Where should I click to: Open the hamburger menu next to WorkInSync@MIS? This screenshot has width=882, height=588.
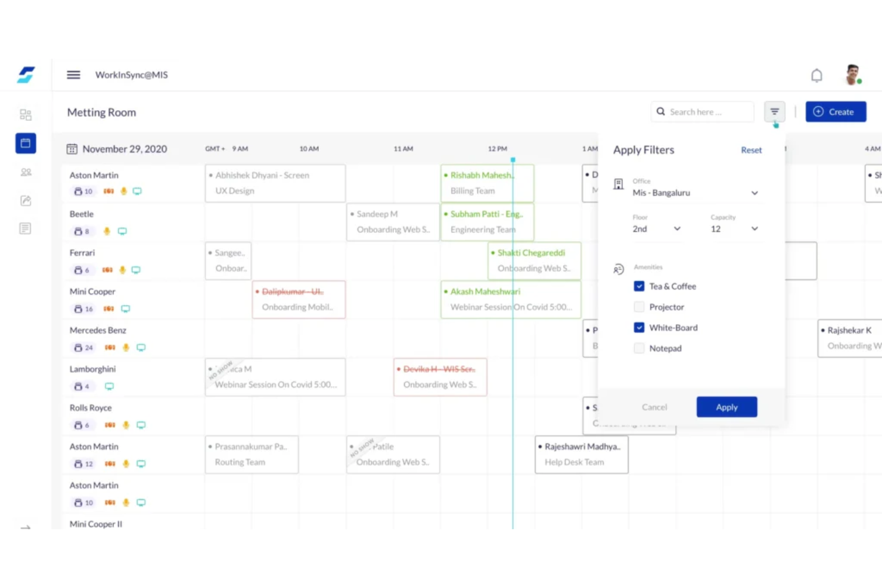pyautogui.click(x=73, y=74)
